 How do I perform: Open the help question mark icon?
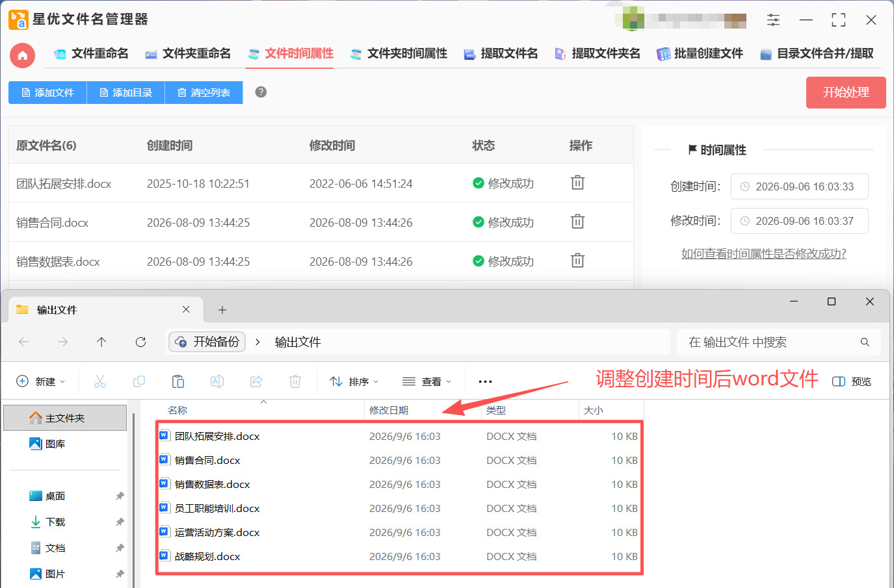click(261, 92)
